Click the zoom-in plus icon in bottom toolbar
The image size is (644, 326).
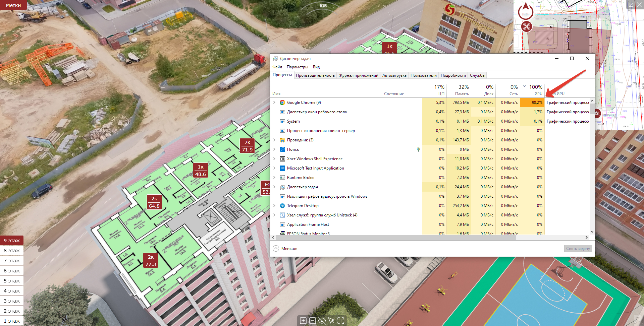pyautogui.click(x=303, y=321)
